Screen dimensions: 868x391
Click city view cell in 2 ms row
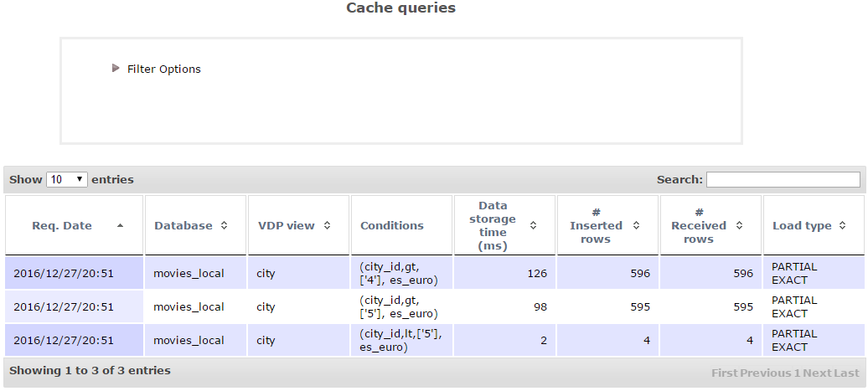(x=299, y=340)
